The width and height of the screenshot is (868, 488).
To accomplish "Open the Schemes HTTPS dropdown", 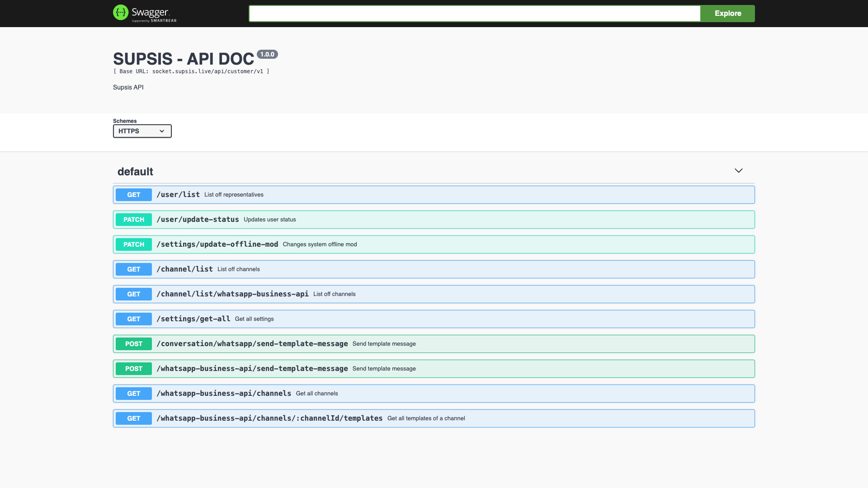I will point(142,131).
